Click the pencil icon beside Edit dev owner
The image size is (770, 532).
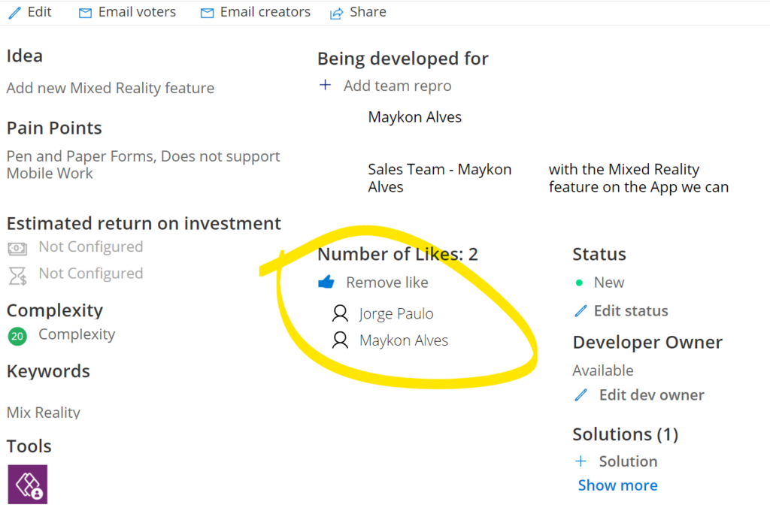pos(581,395)
